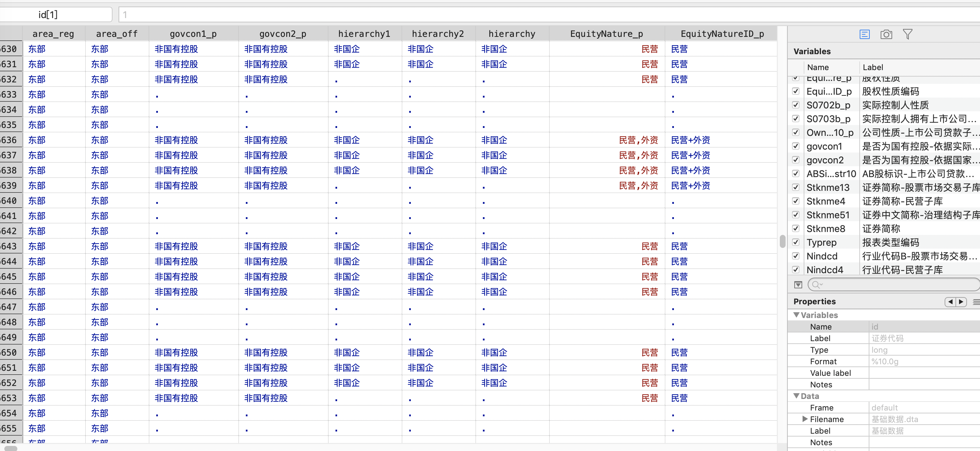Viewport: 980px width, 451px height.
Task: Go to previous variable in Properties
Action: [950, 301]
